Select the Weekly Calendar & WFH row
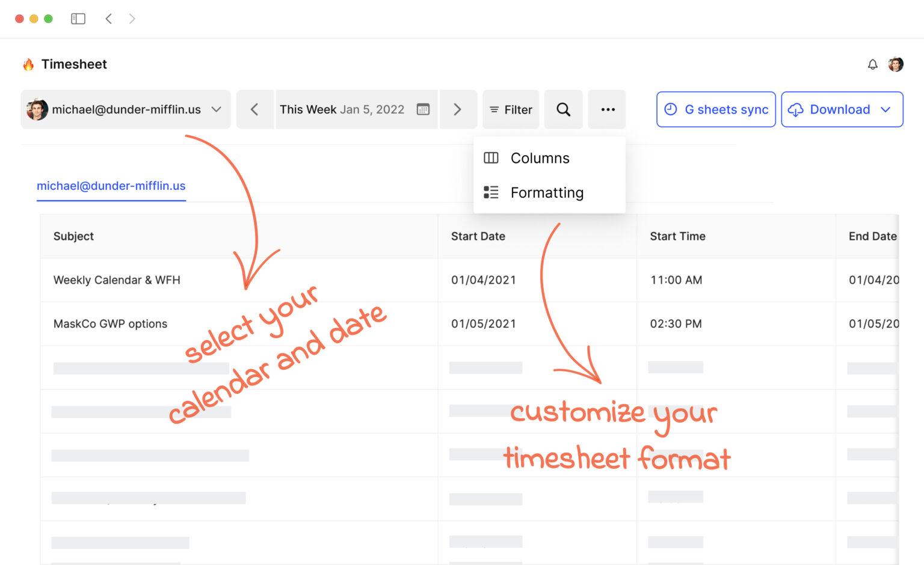The width and height of the screenshot is (924, 565). click(117, 280)
